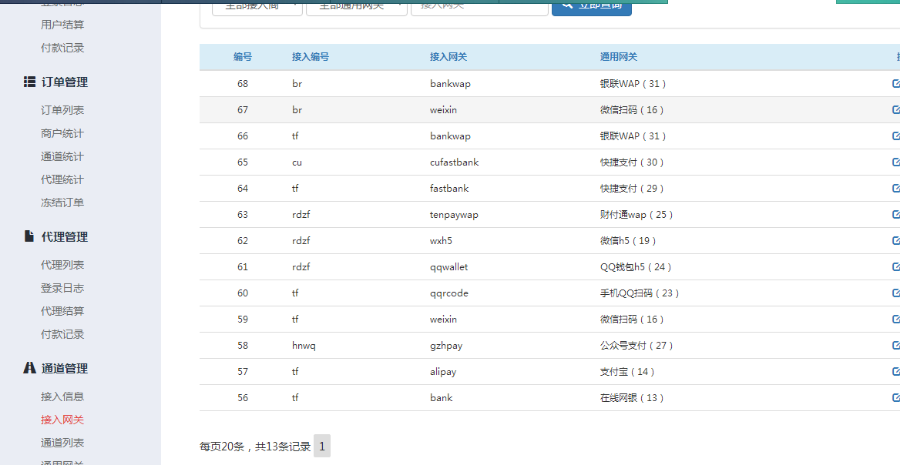
Task: Open 订单列表 in the sidebar
Action: [x=62, y=110]
